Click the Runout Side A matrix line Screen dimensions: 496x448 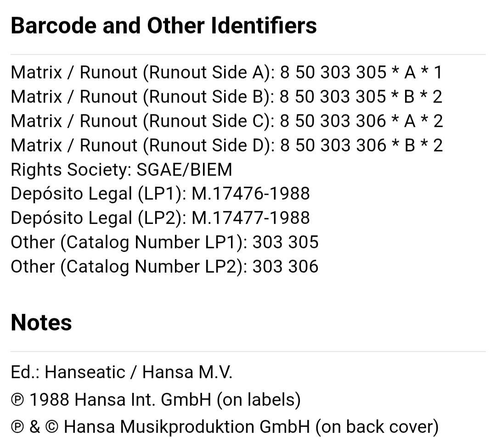click(x=226, y=72)
